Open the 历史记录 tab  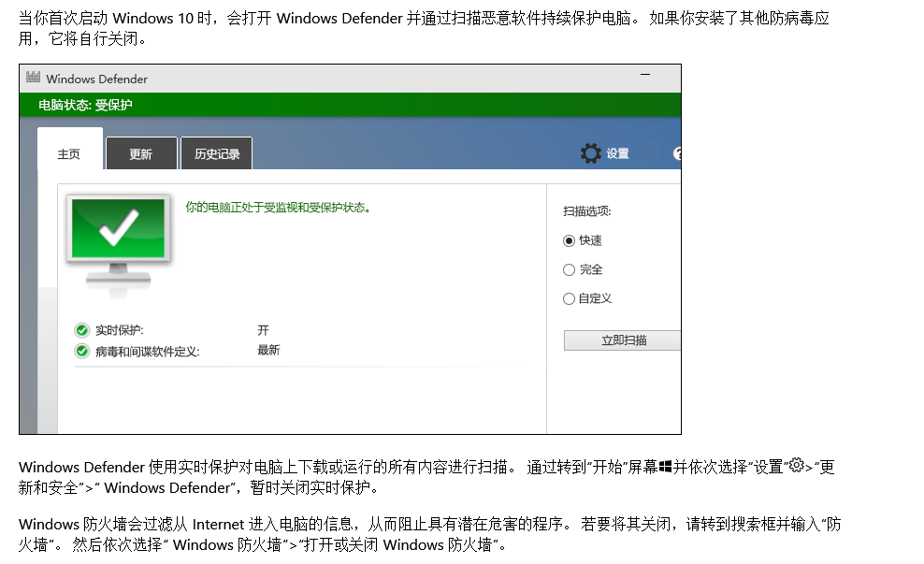[x=217, y=153]
